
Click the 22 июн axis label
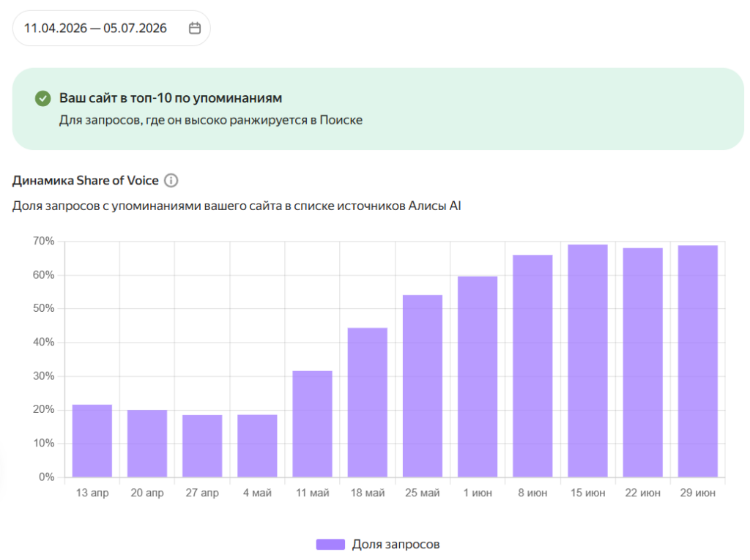(x=643, y=493)
